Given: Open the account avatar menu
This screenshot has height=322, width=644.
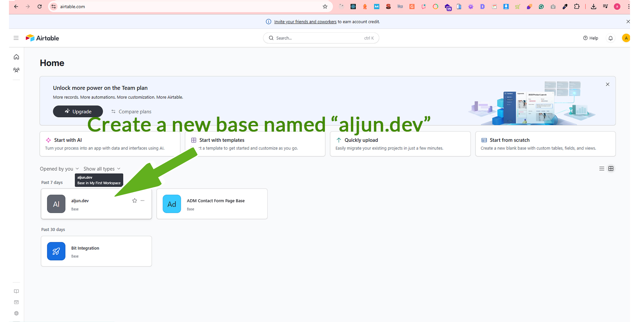Looking at the screenshot, I should [626, 38].
